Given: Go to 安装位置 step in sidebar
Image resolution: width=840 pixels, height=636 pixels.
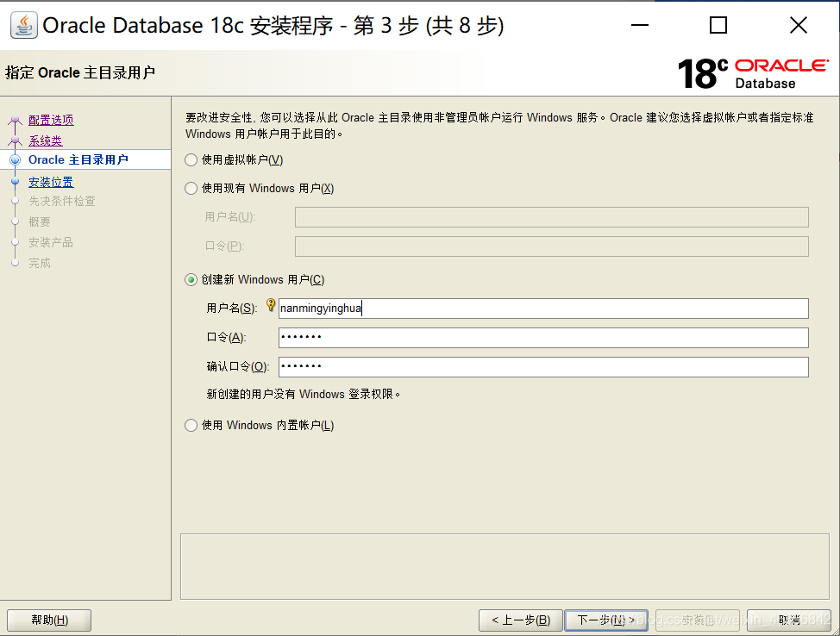Looking at the screenshot, I should pos(51,182).
